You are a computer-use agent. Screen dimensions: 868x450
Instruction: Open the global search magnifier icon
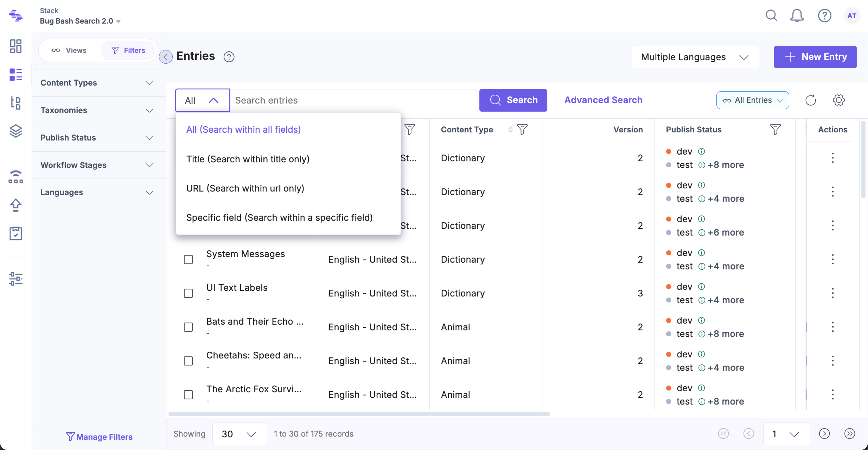pyautogui.click(x=771, y=16)
